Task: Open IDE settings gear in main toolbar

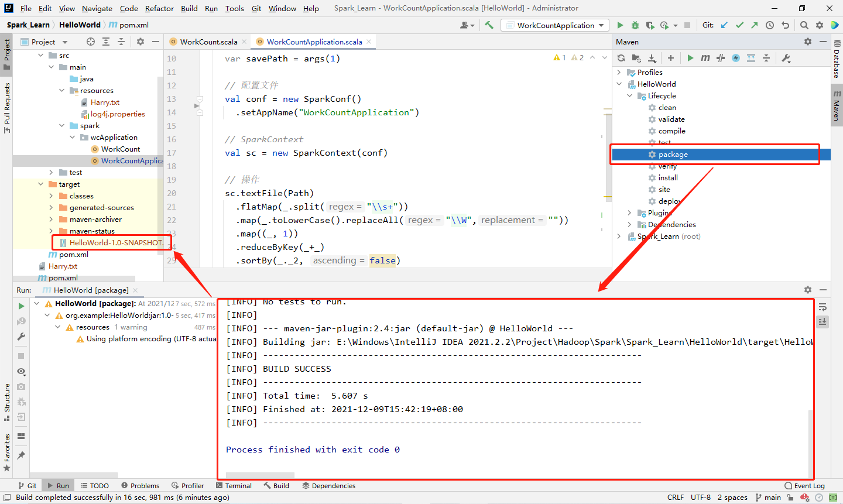Action: coord(820,25)
